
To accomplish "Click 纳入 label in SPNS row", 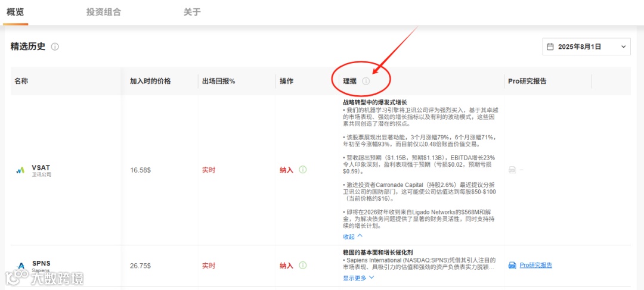I will [x=287, y=266].
